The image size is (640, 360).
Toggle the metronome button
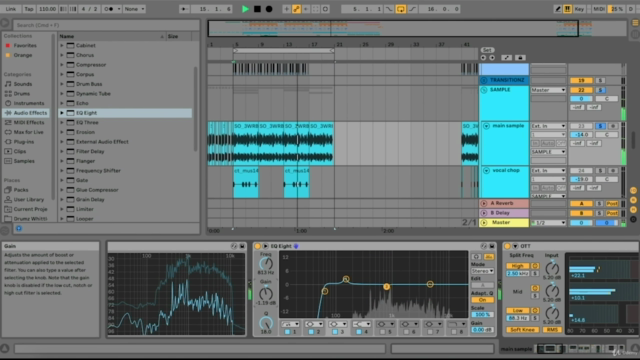click(x=110, y=9)
